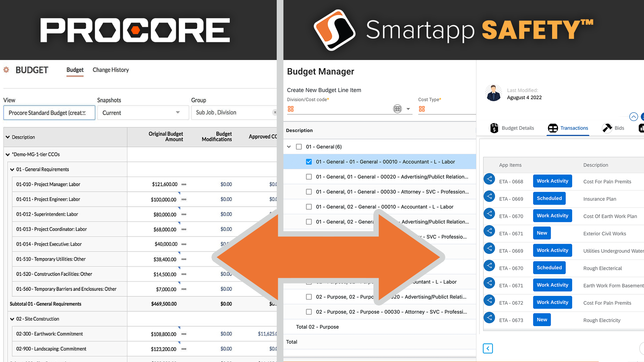Click the Procore Budget gear icon

6,70
